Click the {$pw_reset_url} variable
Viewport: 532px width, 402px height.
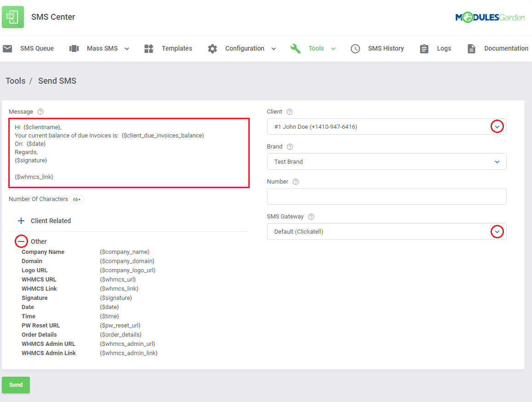(x=120, y=325)
